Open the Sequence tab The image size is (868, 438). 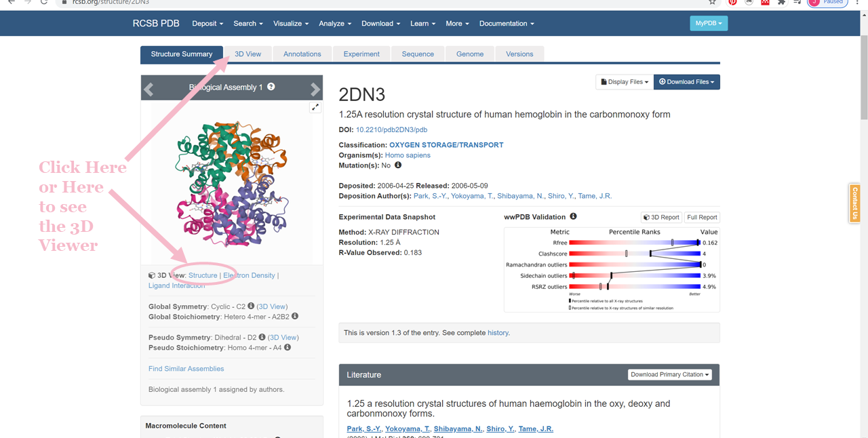coord(418,54)
